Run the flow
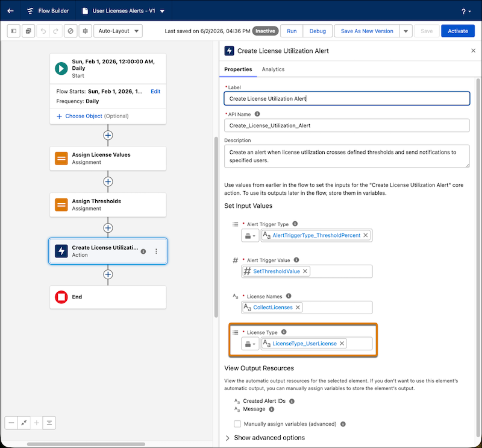 click(x=292, y=31)
